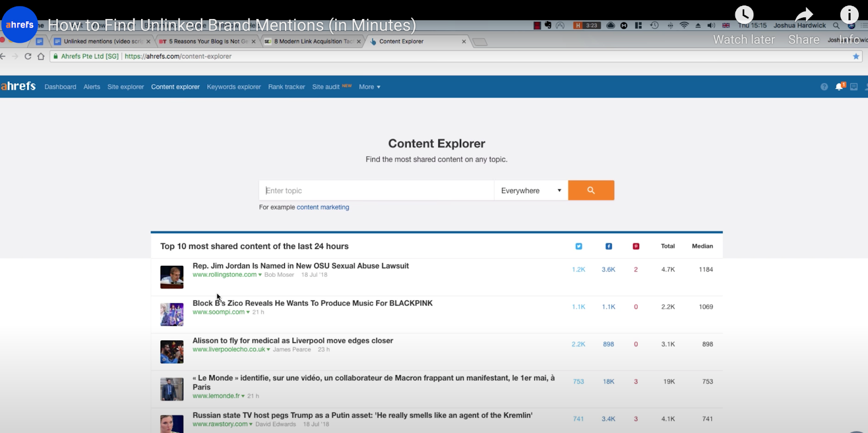Click the Share arrow icon on the video
Viewport: 868px width, 433px height.
click(804, 15)
